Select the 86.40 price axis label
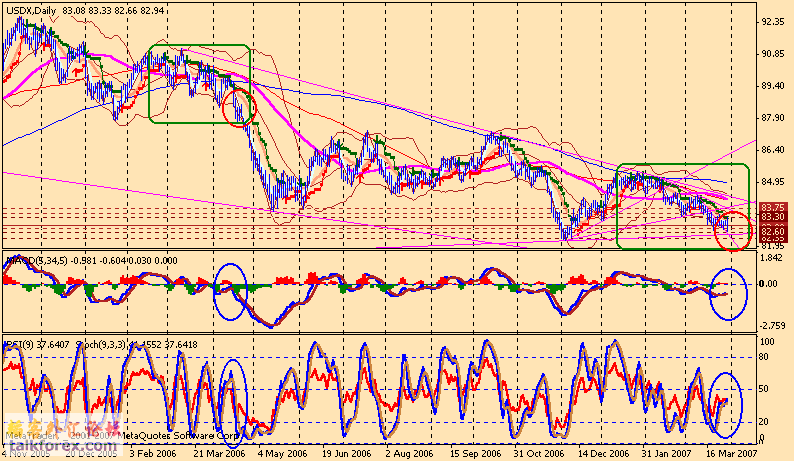Screen dimensions: 794x461 click(773, 150)
